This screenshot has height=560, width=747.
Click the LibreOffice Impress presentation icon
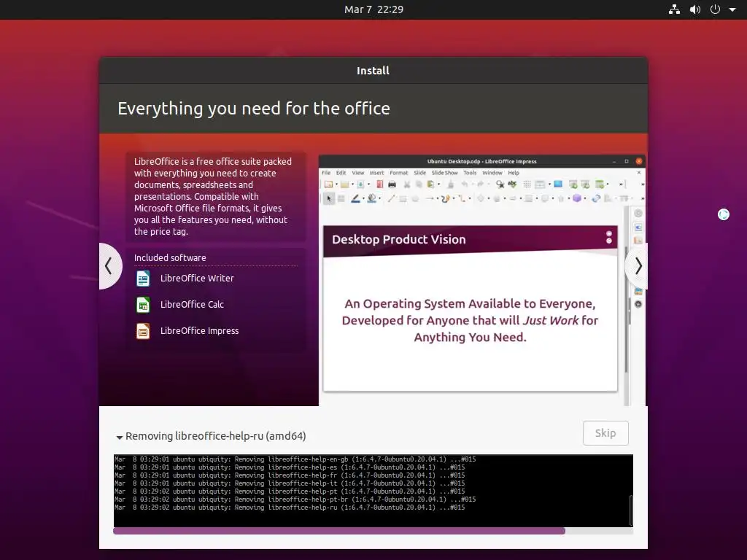[x=143, y=330]
